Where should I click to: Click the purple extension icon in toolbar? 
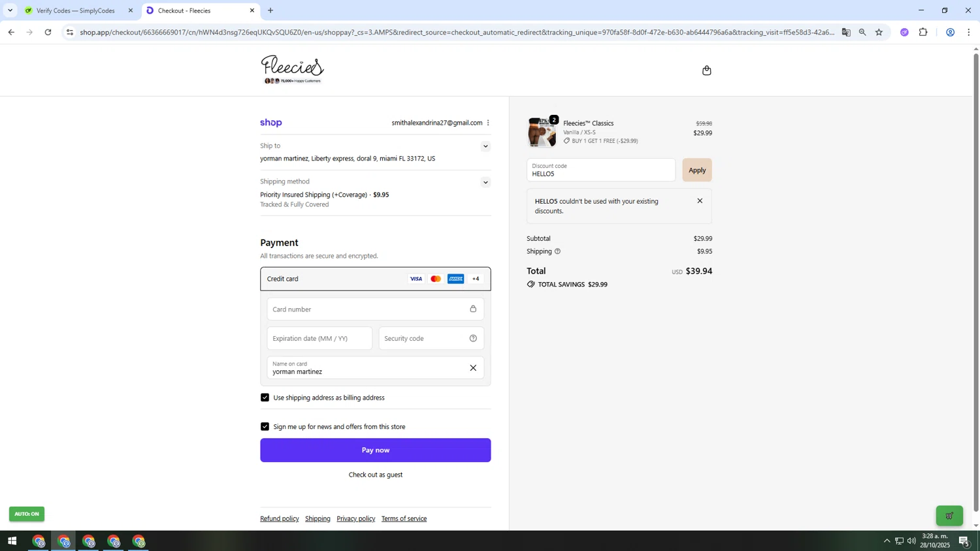point(904,32)
